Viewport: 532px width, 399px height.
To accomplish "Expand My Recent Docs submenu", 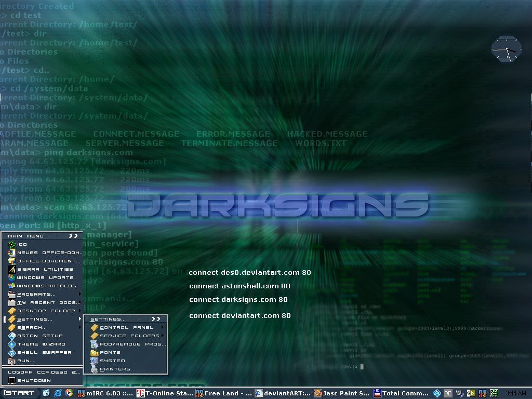I will (42, 303).
